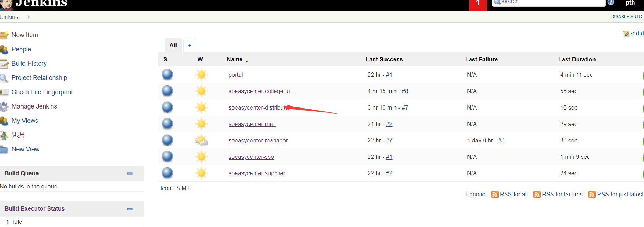Image resolution: width=644 pixels, height=227 pixels.
Task: Open the portal job link
Action: [x=236, y=75]
